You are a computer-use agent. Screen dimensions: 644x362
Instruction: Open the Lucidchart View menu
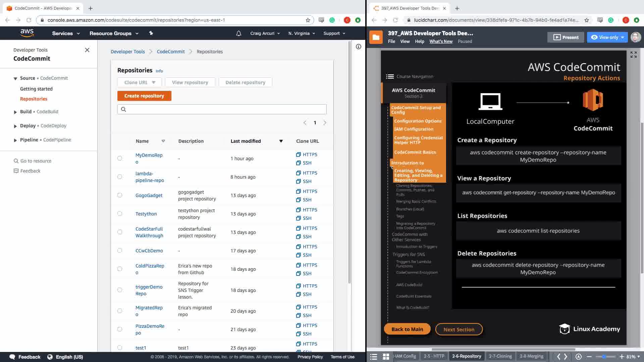click(x=405, y=41)
